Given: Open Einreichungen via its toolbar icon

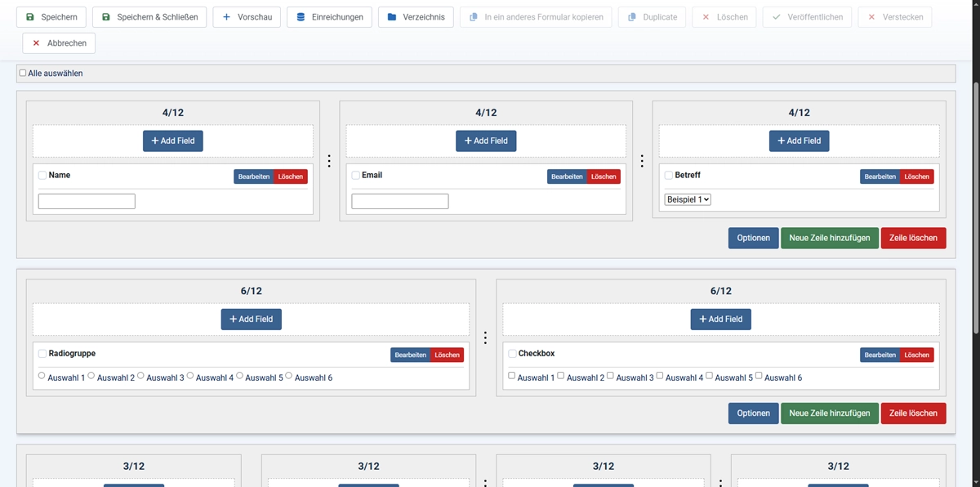Looking at the screenshot, I should click(x=302, y=16).
